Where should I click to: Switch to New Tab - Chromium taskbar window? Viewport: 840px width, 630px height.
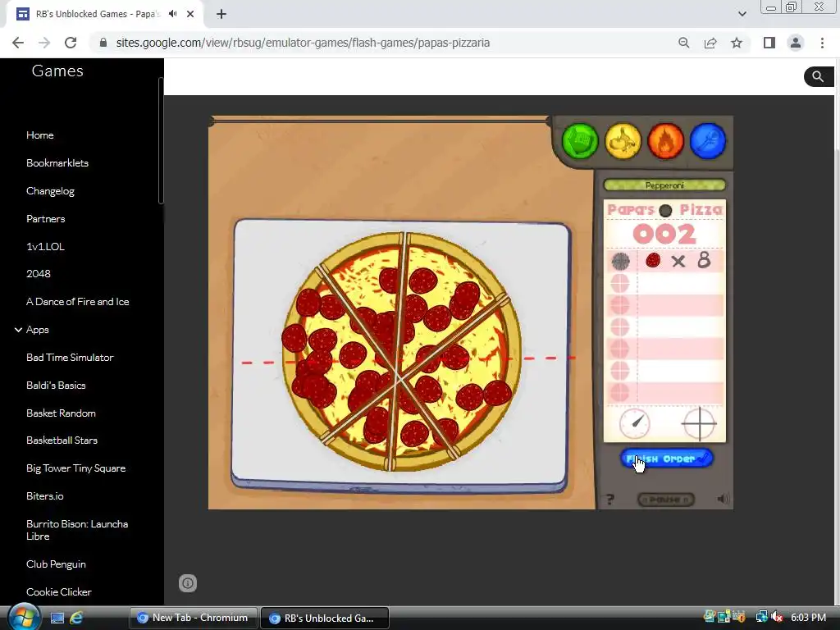(x=194, y=618)
